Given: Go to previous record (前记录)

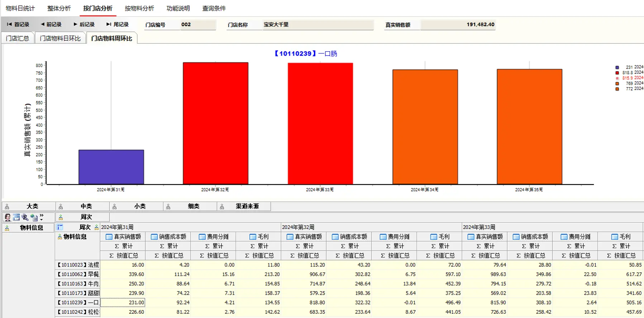Looking at the screenshot, I should (51, 24).
